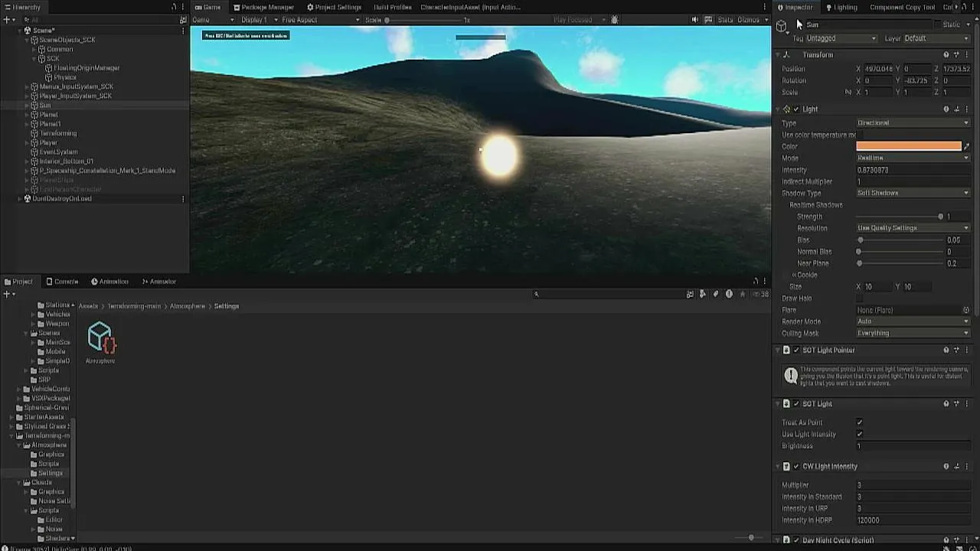Toggle Day Night Cycle script checkbox

pos(796,540)
